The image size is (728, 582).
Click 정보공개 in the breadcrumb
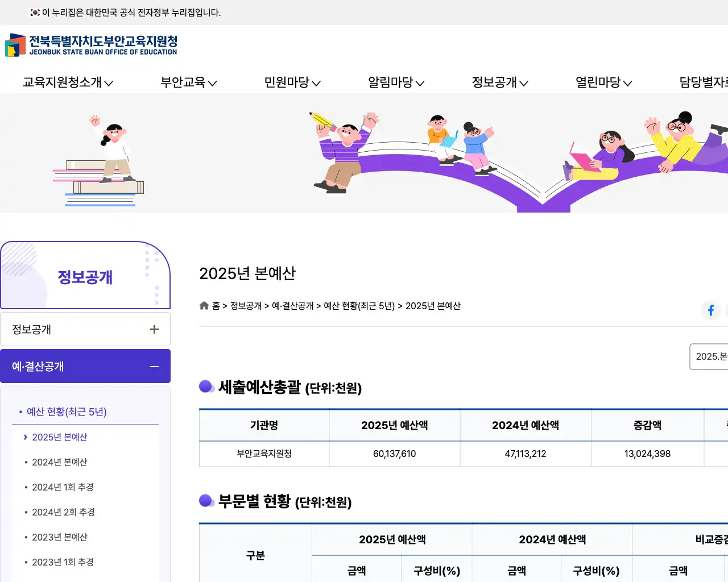[x=246, y=306]
